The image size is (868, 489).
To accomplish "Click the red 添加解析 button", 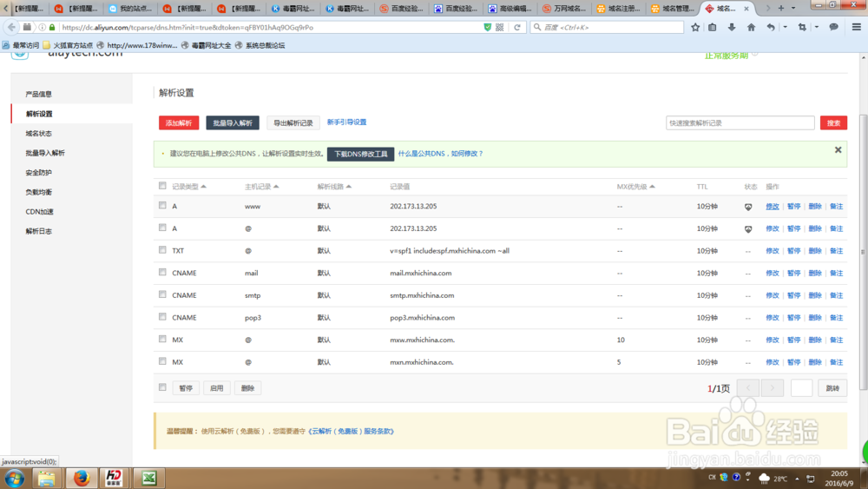I will 179,123.
